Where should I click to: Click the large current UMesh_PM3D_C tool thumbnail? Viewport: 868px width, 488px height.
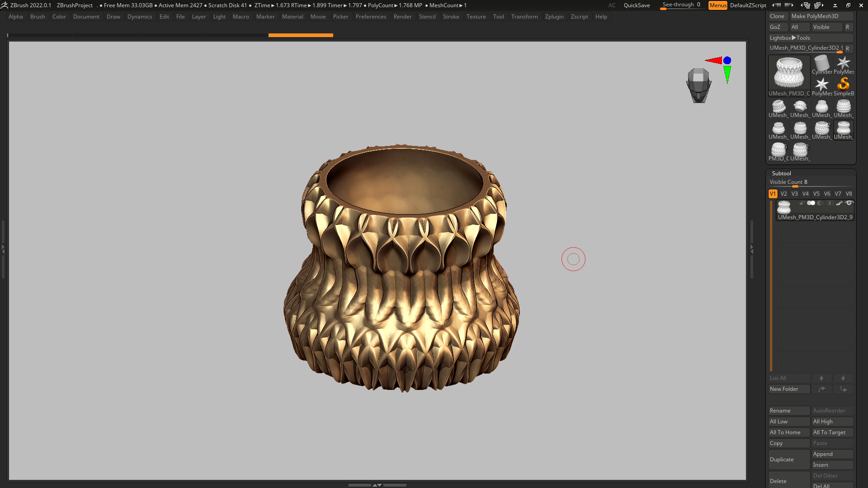(789, 75)
